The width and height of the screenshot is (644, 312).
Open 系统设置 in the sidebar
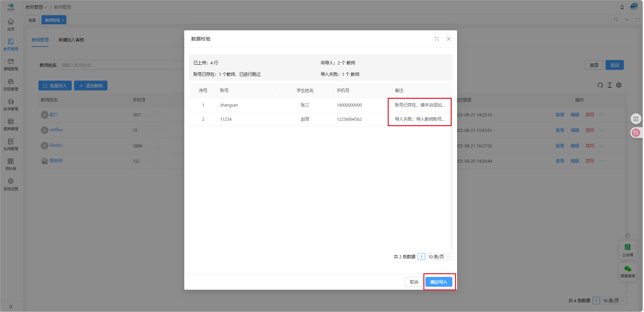(11, 184)
